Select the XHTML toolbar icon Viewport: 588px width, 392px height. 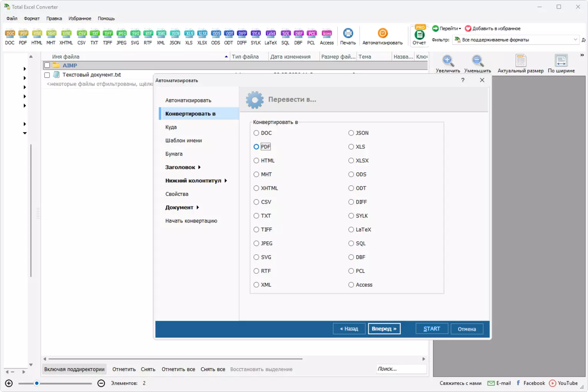pos(66,37)
